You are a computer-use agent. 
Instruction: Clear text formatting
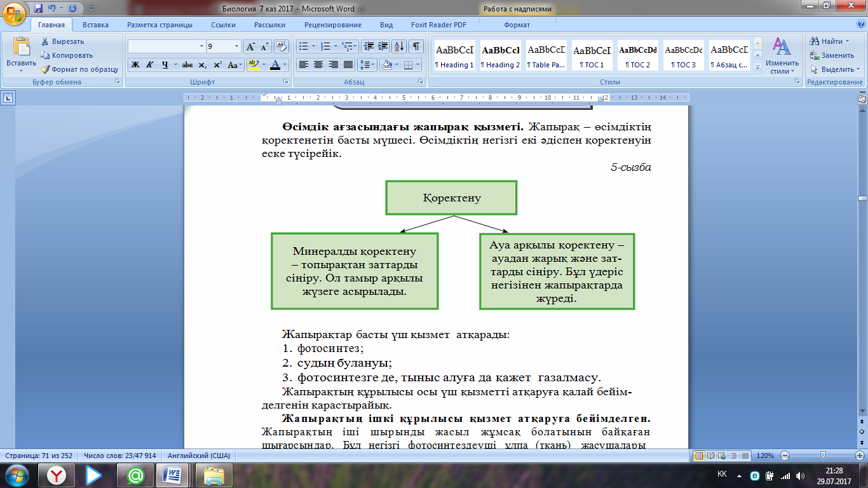(x=282, y=46)
